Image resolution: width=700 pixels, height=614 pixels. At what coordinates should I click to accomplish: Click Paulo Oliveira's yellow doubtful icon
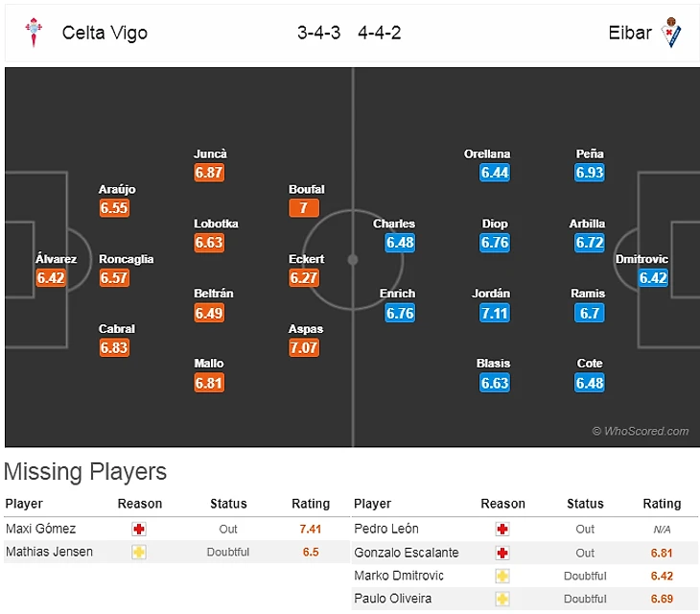click(x=502, y=599)
